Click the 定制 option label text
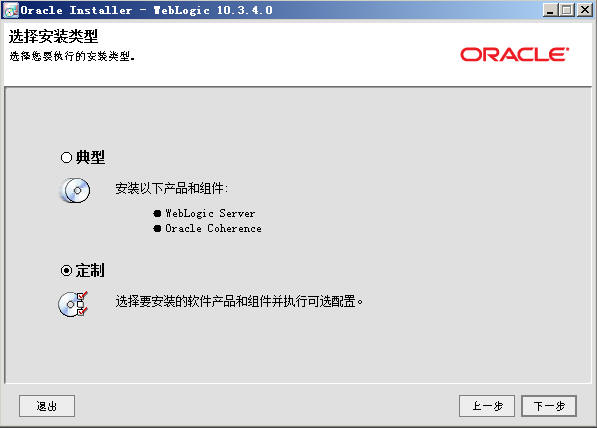 (x=90, y=271)
